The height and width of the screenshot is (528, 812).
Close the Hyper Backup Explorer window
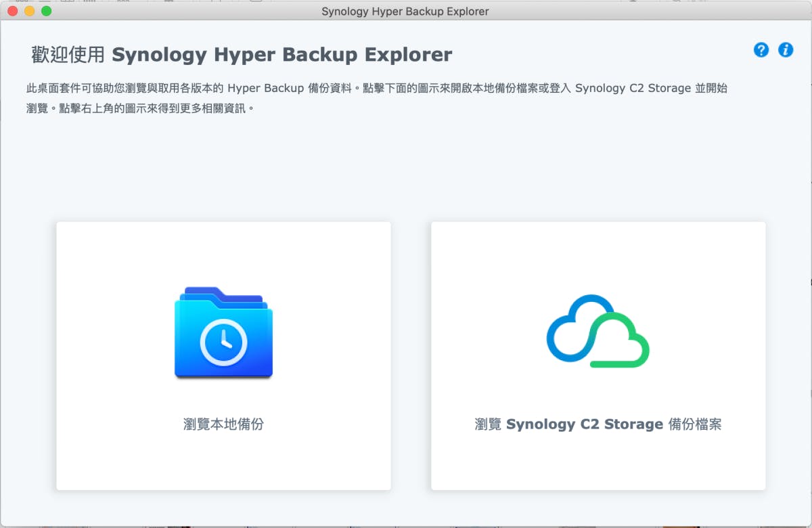pyautogui.click(x=12, y=11)
